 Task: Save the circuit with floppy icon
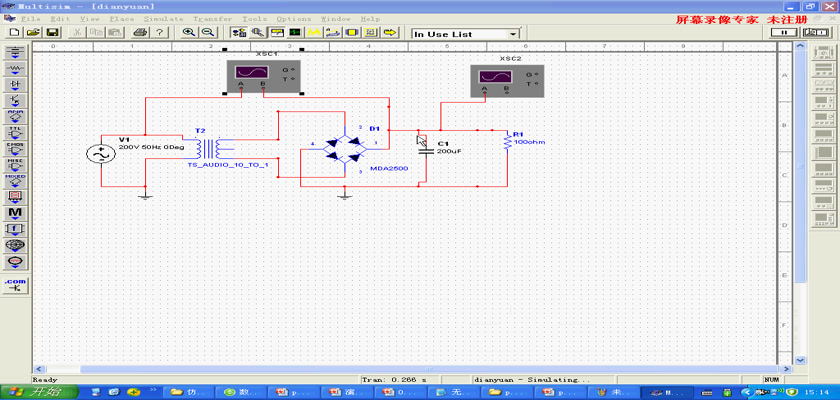52,32
